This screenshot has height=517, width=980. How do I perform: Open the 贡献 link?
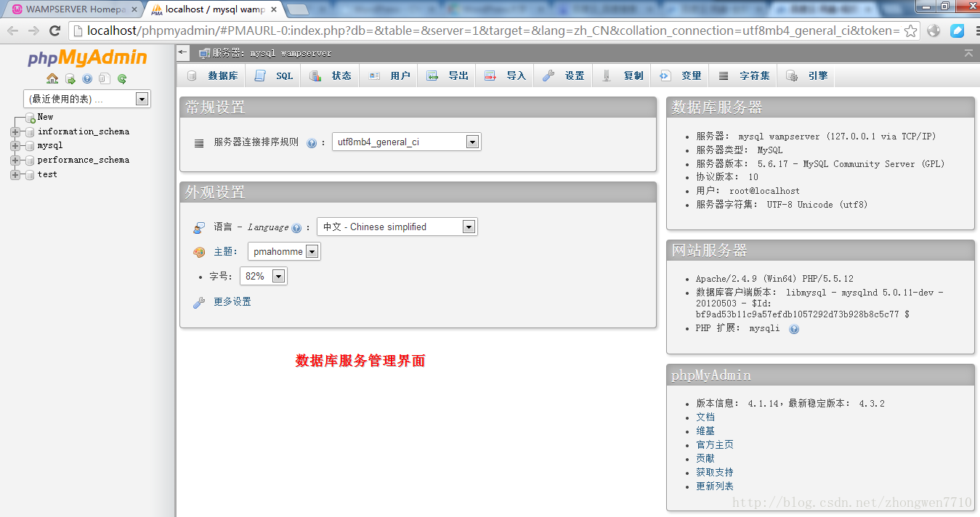pyautogui.click(x=705, y=459)
